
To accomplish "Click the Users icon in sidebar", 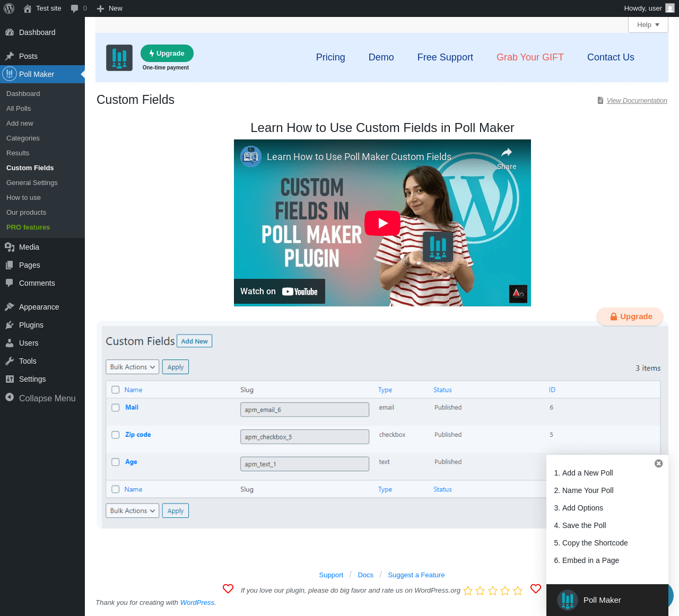I will 10,343.
